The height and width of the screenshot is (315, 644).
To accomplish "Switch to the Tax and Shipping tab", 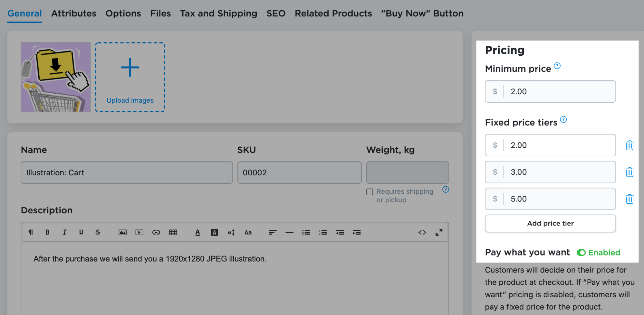I will pyautogui.click(x=218, y=13).
